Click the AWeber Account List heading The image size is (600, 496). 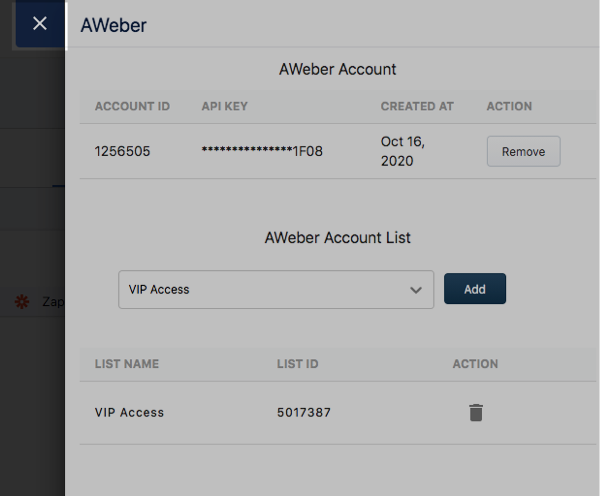337,238
